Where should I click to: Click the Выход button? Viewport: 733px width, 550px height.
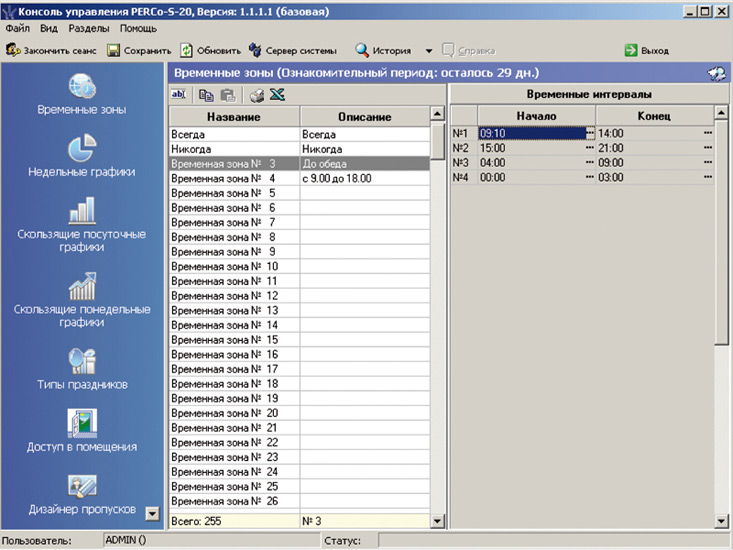click(x=647, y=50)
